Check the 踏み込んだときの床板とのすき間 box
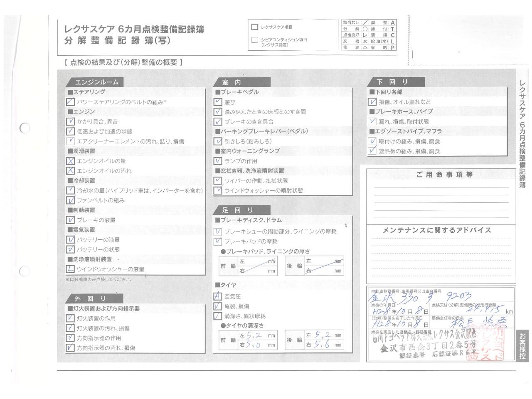The width and height of the screenshot is (532, 399). click(x=218, y=112)
